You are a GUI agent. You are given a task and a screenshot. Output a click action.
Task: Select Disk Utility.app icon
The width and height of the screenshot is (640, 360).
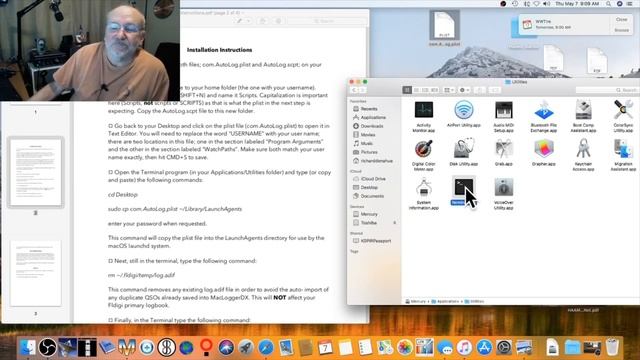point(464,149)
